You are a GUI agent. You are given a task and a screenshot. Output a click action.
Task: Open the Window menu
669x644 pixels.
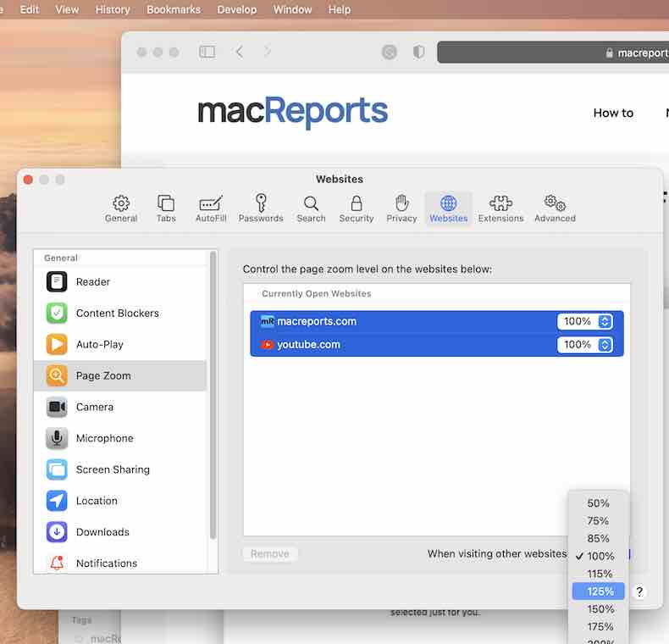click(293, 9)
